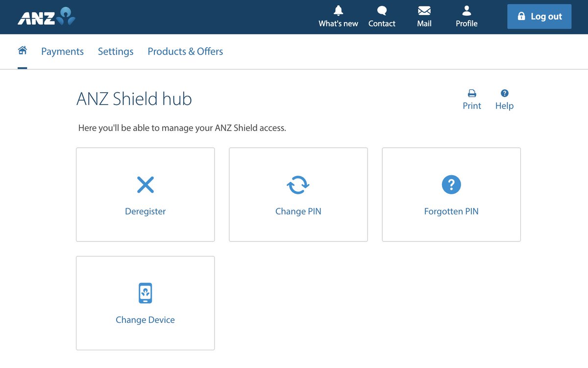Log out of internet banking
The image size is (588, 368).
point(539,17)
